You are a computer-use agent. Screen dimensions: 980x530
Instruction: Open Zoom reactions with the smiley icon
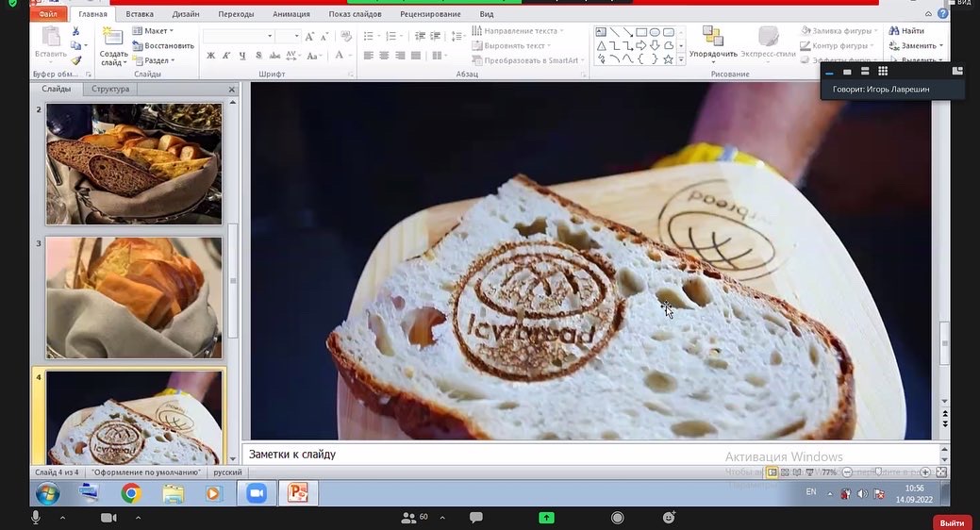669,518
